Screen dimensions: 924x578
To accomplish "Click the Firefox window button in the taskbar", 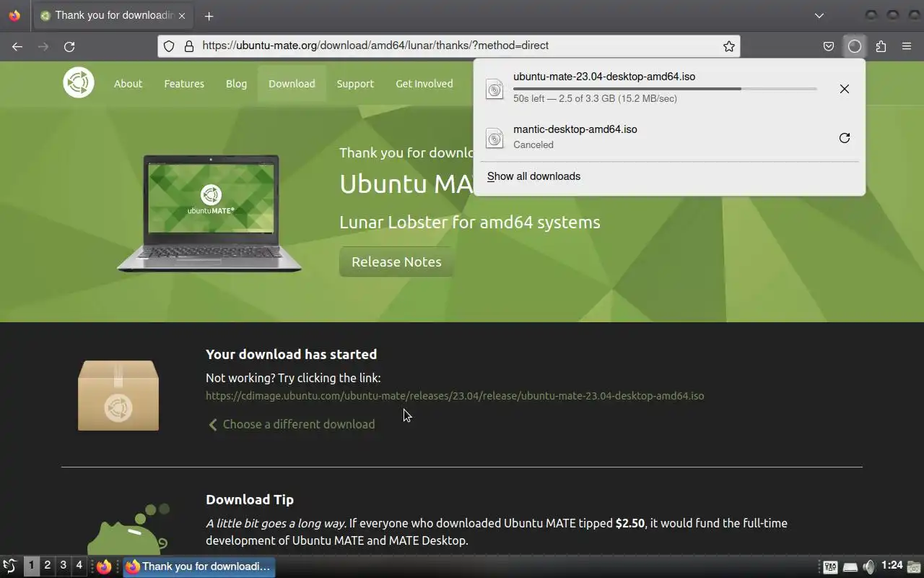I will click(x=199, y=566).
